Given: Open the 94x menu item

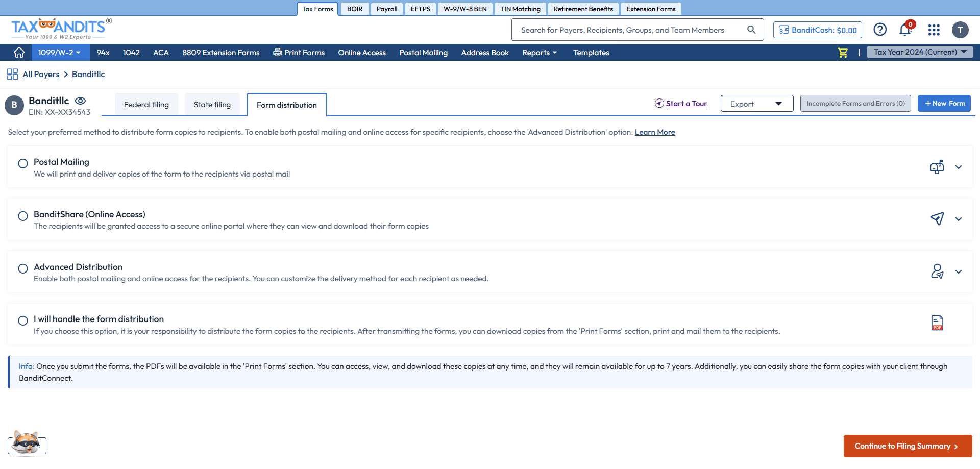Looking at the screenshot, I should (103, 53).
